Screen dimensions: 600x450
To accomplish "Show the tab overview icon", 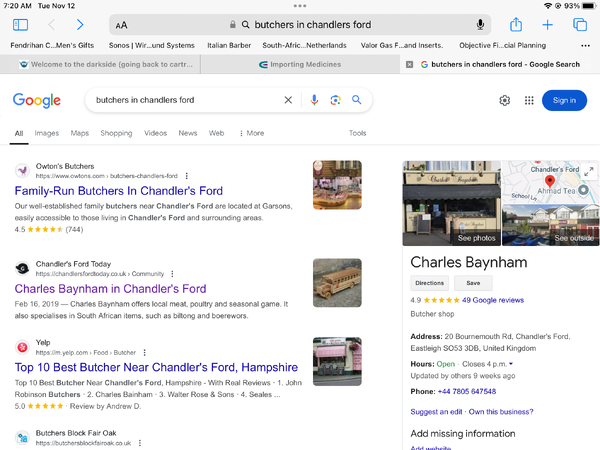I will [x=580, y=25].
